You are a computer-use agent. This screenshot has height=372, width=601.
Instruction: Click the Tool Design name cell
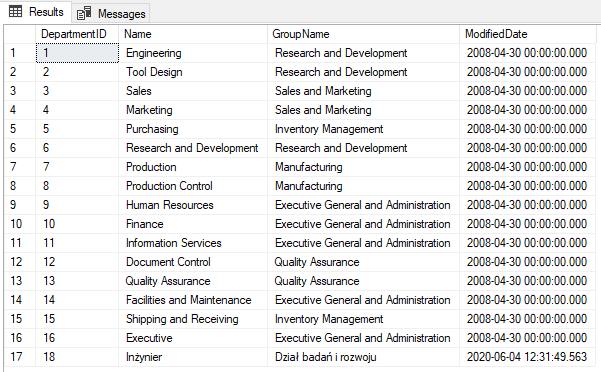(x=193, y=72)
